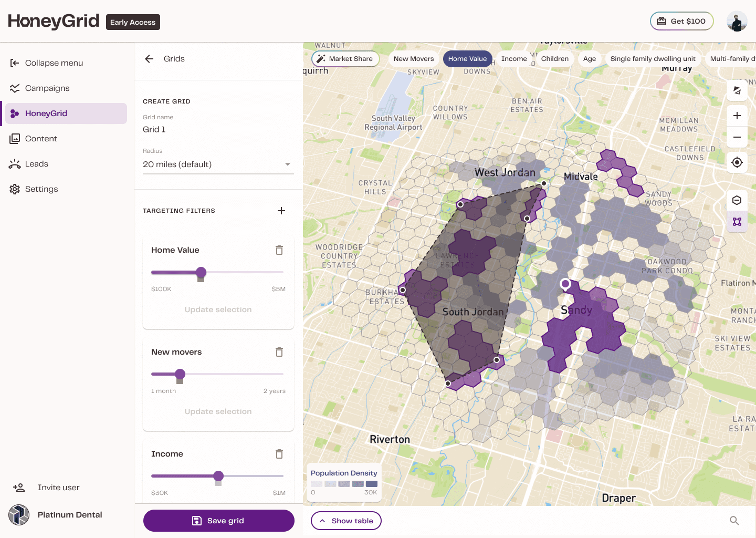Click the polygon vertex near Midvale
Screen dimensions: 756x538
(544, 183)
